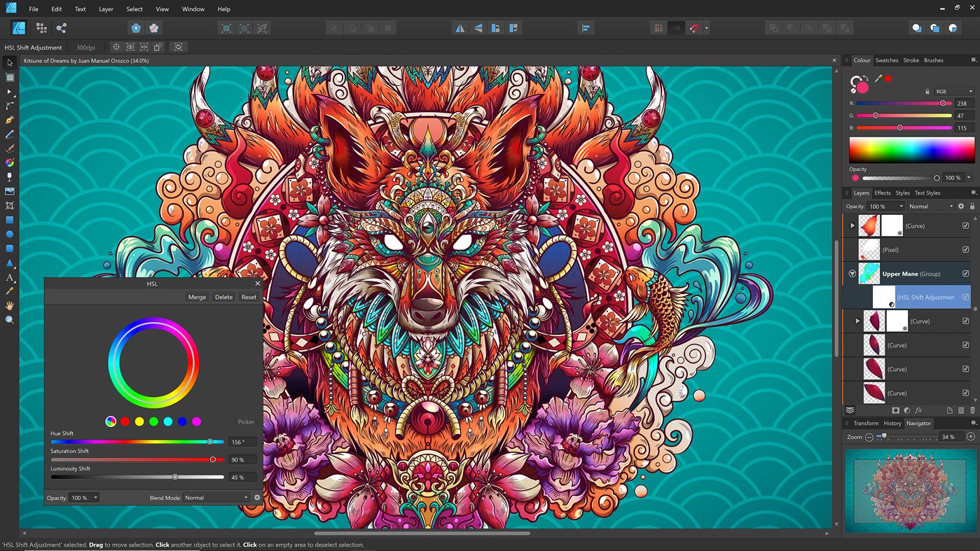Reset the HSL adjustment
Screen dimensions: 980x551
pyautogui.click(x=249, y=297)
